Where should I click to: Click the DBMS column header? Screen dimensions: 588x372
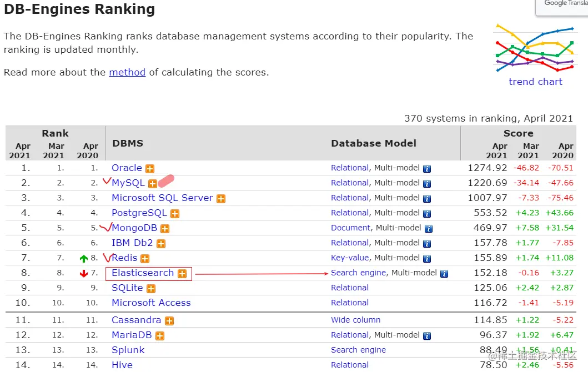coord(128,143)
